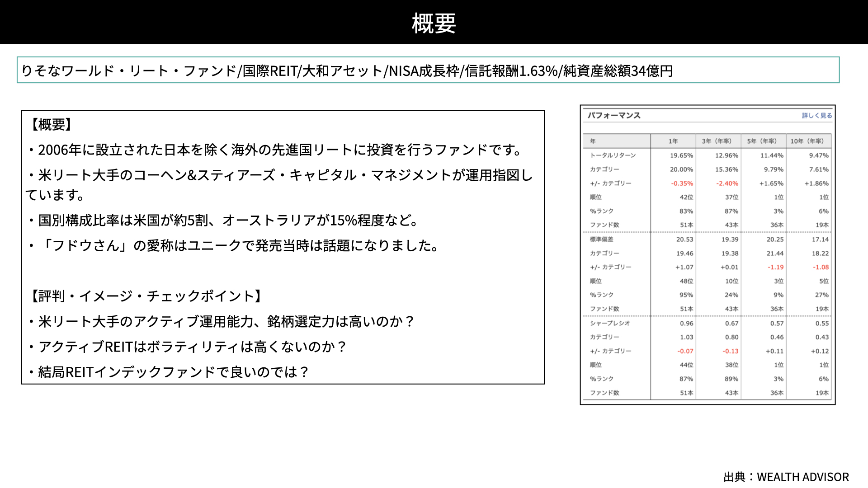
Task: Select the red -2.40% value
Action: click(x=727, y=183)
